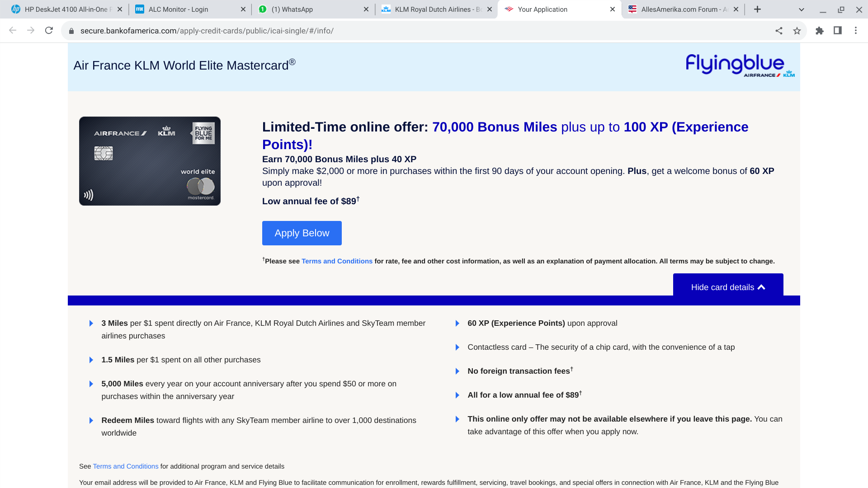This screenshot has height=488, width=868.
Task: Click the browser reload icon
Action: 49,31
